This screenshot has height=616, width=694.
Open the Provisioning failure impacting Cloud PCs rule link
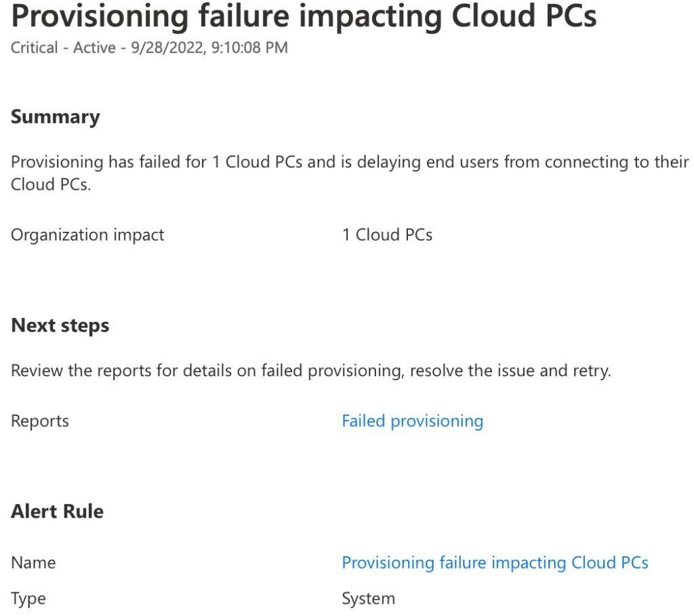(495, 563)
